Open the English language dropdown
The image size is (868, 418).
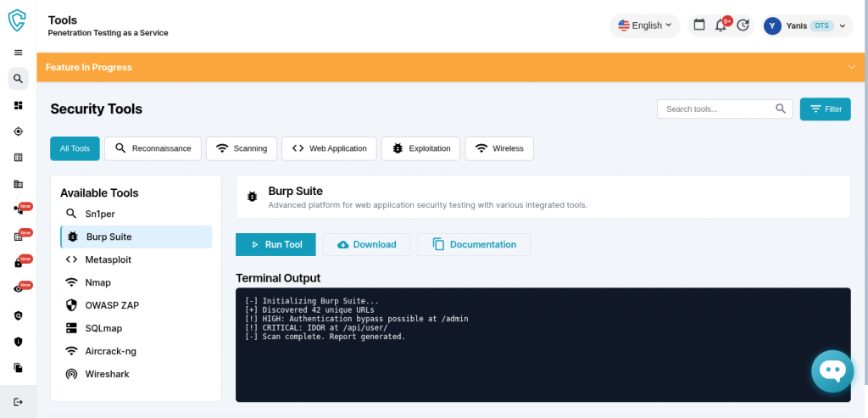pos(644,25)
